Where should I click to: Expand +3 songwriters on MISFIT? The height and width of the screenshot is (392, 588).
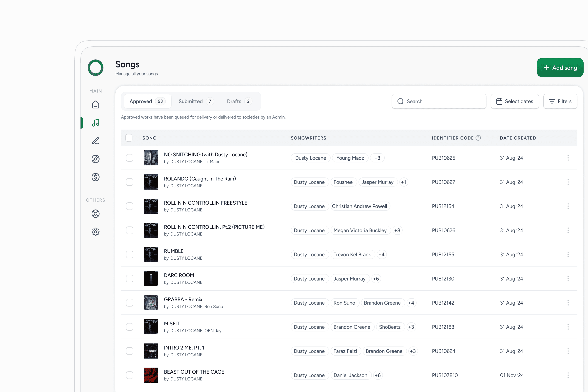point(411,327)
